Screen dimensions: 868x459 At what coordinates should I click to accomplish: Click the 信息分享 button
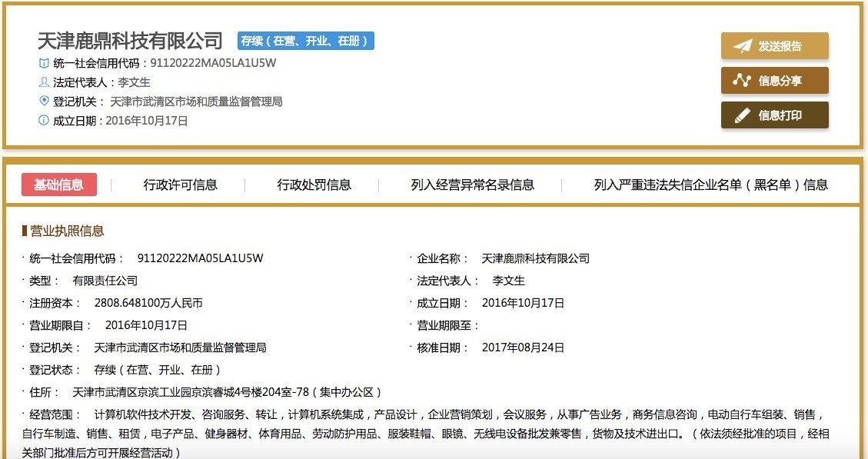coord(774,80)
